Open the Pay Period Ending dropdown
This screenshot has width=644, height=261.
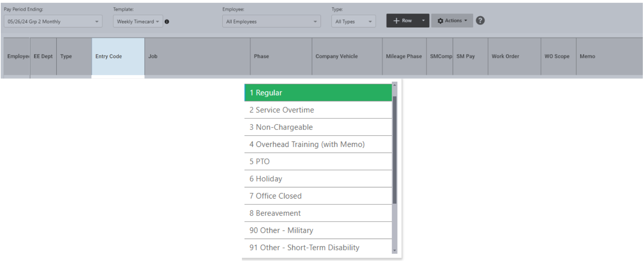tap(53, 22)
